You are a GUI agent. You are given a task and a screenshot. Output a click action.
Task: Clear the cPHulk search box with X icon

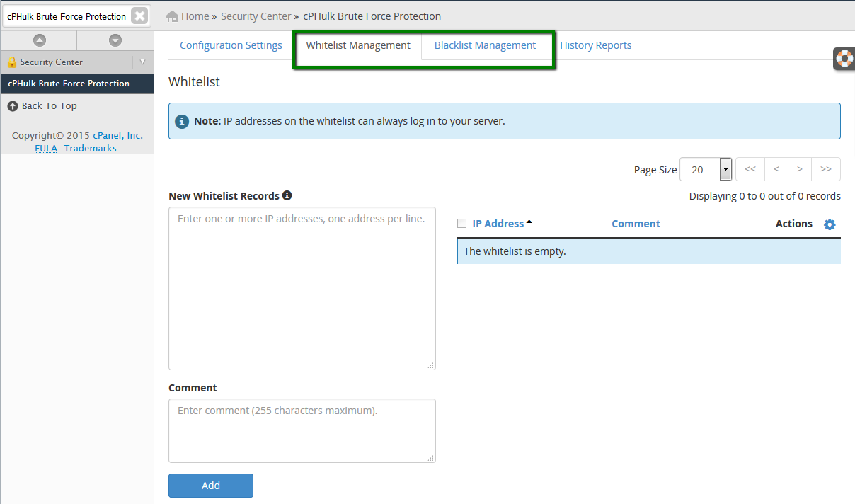tap(140, 16)
